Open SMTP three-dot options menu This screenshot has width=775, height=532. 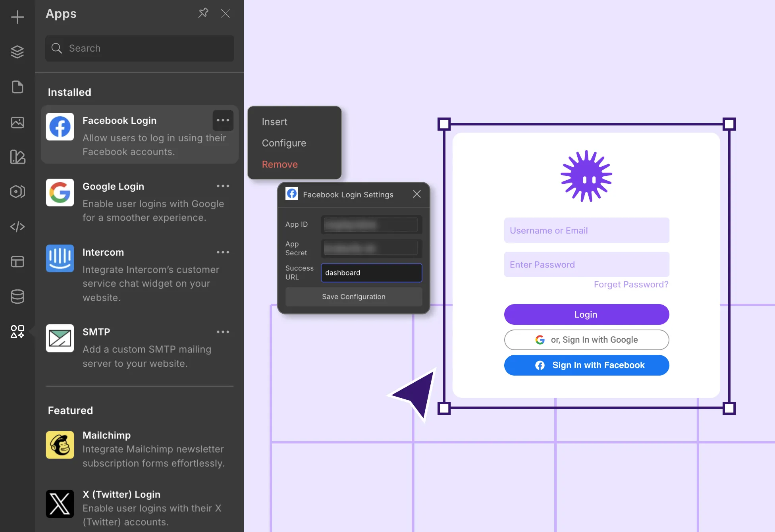[223, 332]
